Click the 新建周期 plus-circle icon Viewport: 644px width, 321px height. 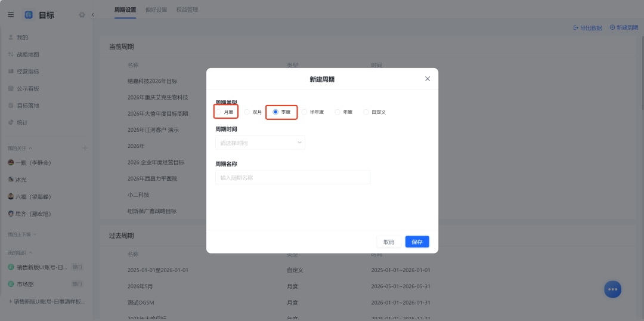(612, 27)
